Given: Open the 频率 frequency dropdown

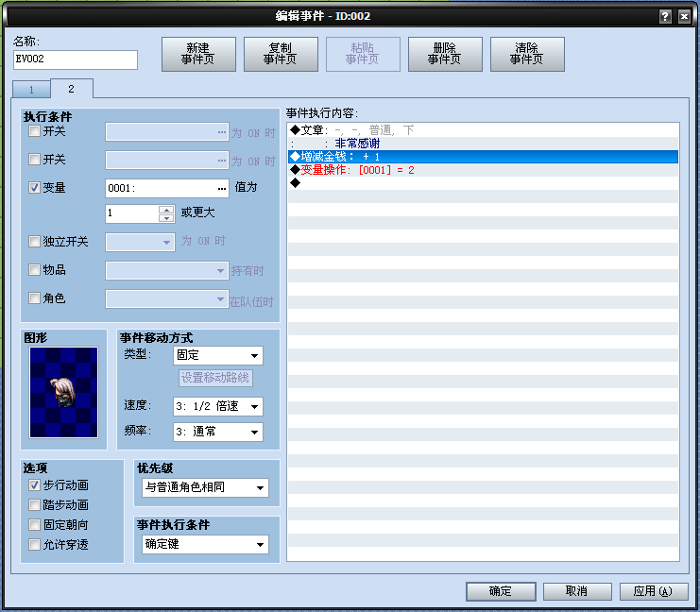Looking at the screenshot, I should pyautogui.click(x=218, y=432).
